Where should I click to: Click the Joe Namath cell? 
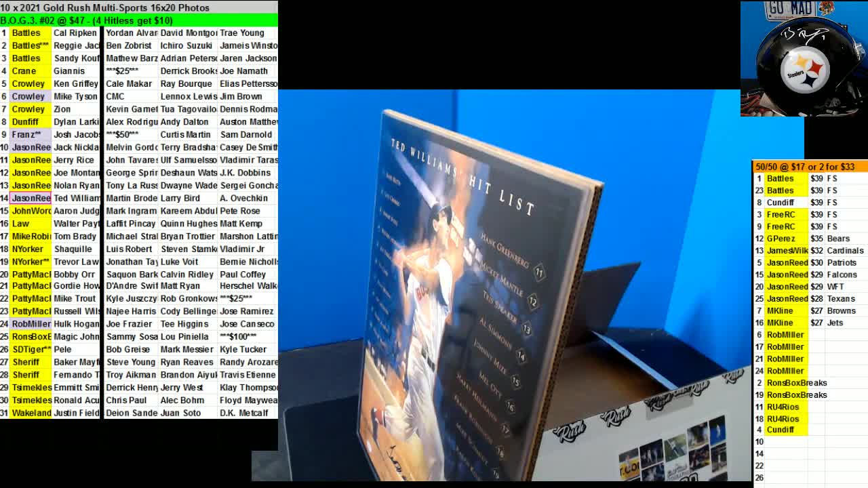tap(248, 70)
